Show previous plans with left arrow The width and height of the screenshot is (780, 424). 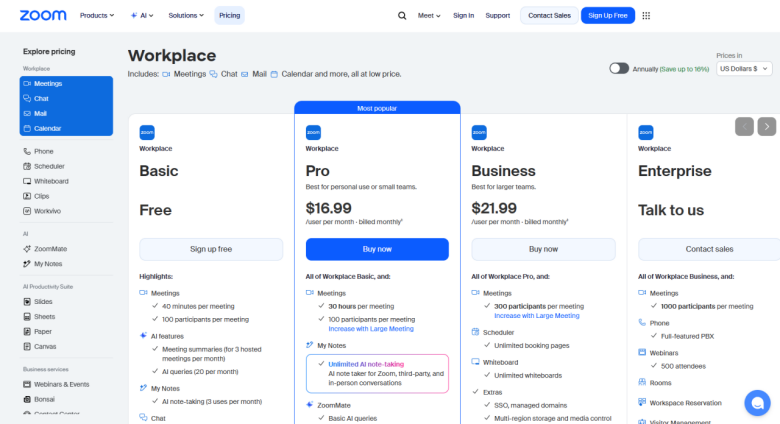[x=744, y=126]
